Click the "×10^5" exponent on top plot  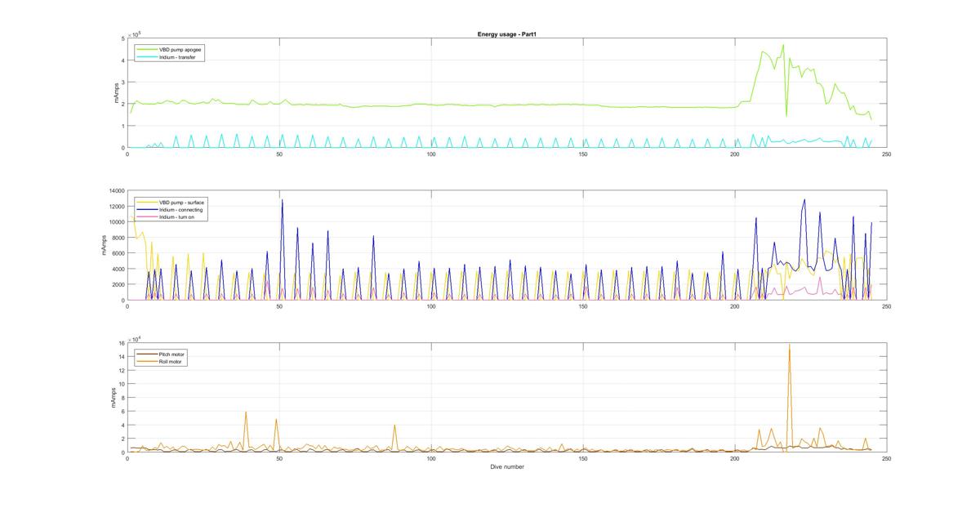136,33
